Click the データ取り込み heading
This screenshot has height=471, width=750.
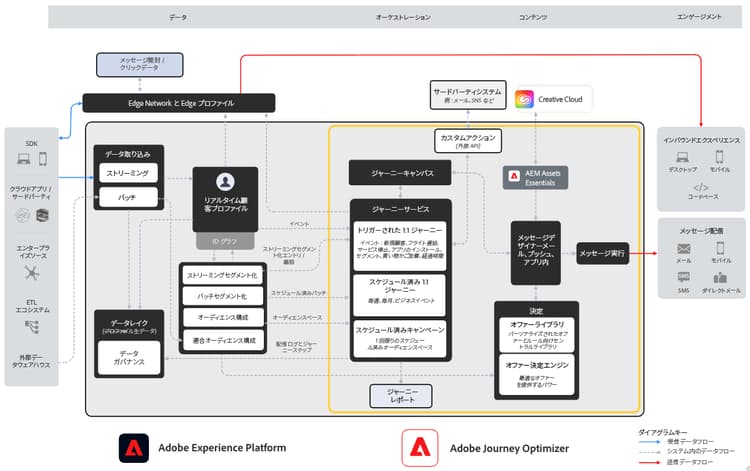(x=128, y=154)
